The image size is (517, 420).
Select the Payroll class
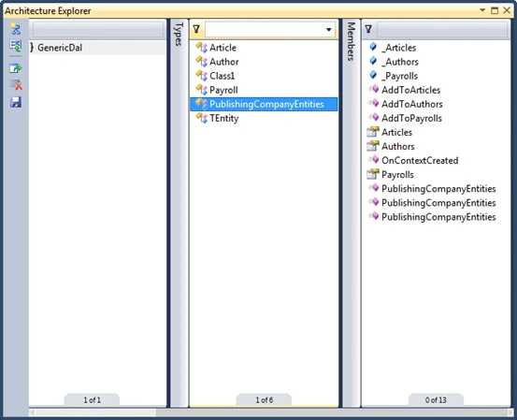(223, 90)
